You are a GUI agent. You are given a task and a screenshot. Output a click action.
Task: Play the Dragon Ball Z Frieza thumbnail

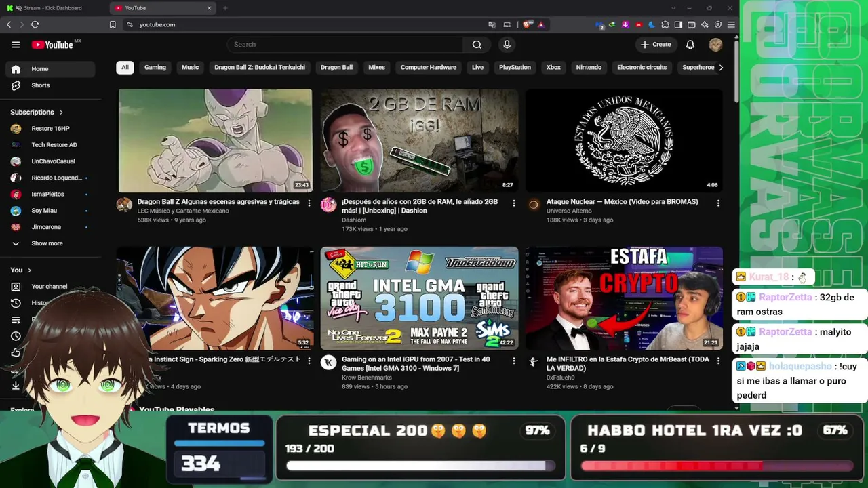[x=216, y=141]
